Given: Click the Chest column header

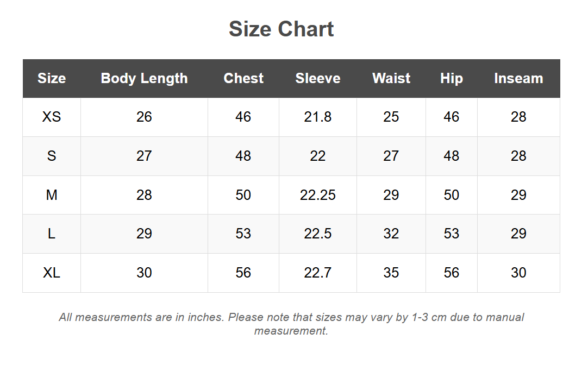Looking at the screenshot, I should (x=243, y=78).
